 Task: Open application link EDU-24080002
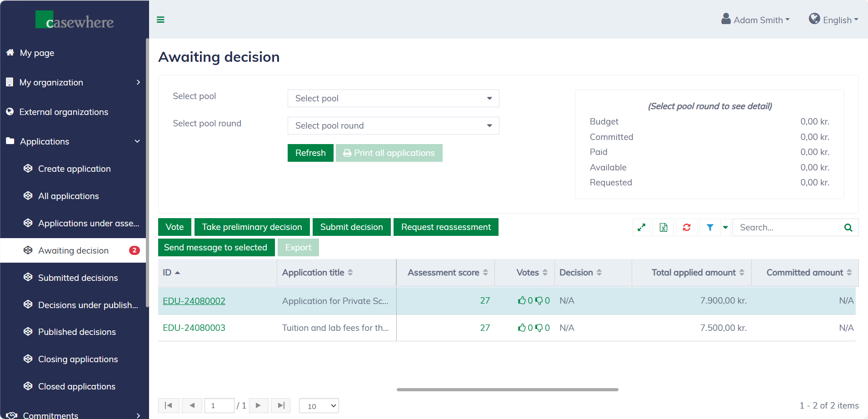click(194, 301)
